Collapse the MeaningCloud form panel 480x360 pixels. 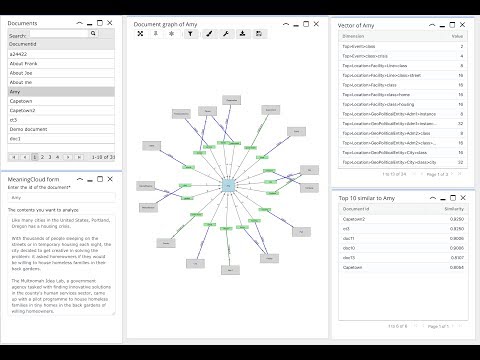coord(80,179)
